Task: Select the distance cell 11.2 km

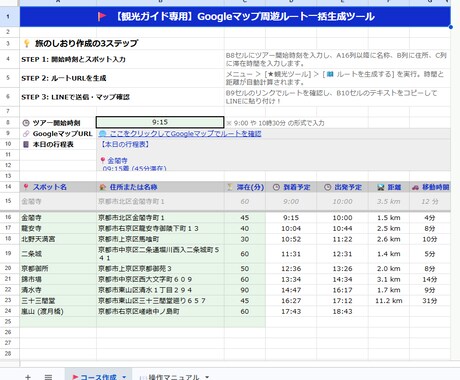Action: click(389, 301)
